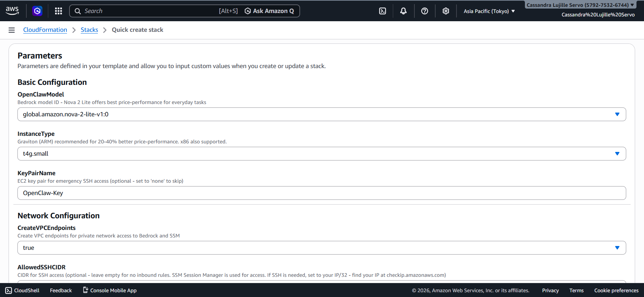Click Feedback in the footer
This screenshot has height=297, width=644.
tap(61, 290)
